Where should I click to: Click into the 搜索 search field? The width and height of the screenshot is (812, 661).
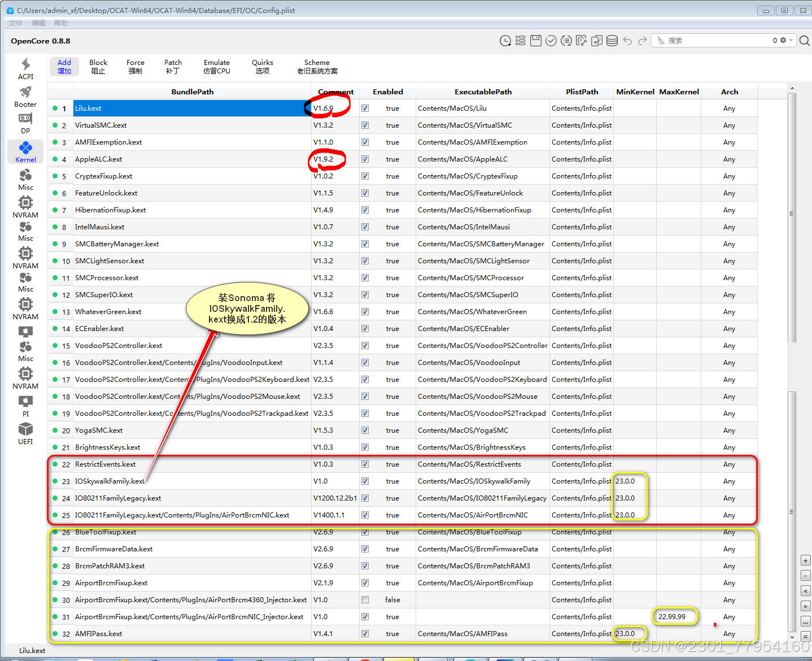click(717, 41)
